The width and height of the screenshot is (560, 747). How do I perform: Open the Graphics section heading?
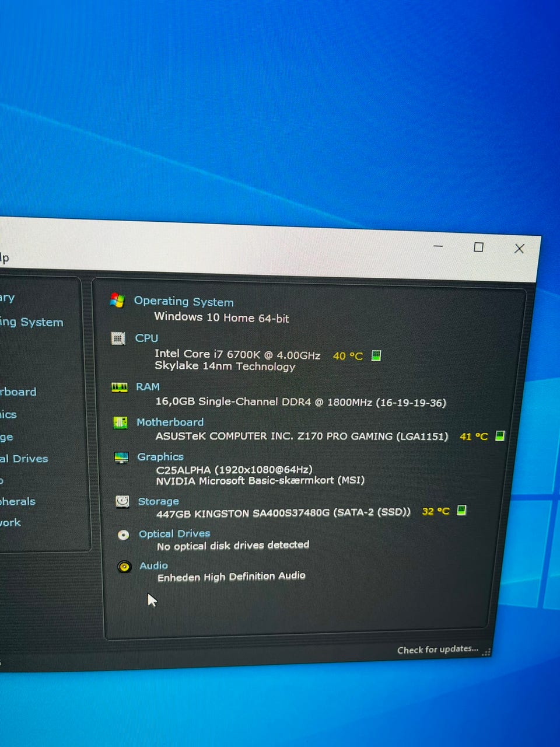point(160,456)
